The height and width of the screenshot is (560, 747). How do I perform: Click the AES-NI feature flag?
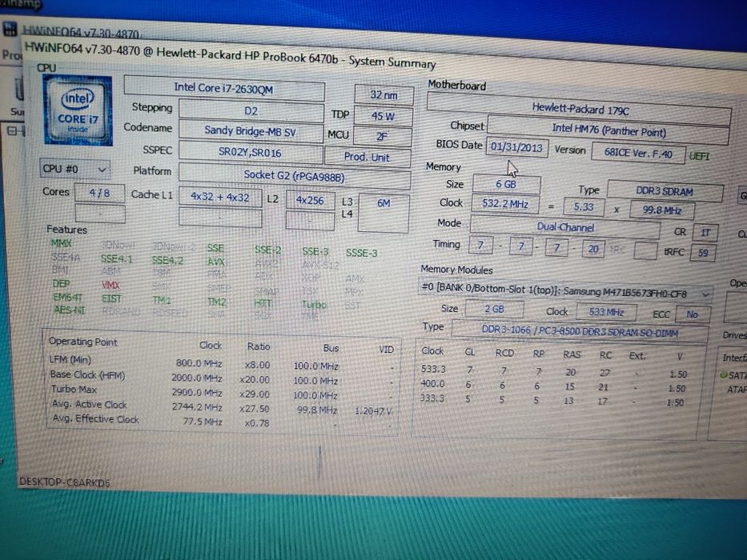click(70, 310)
